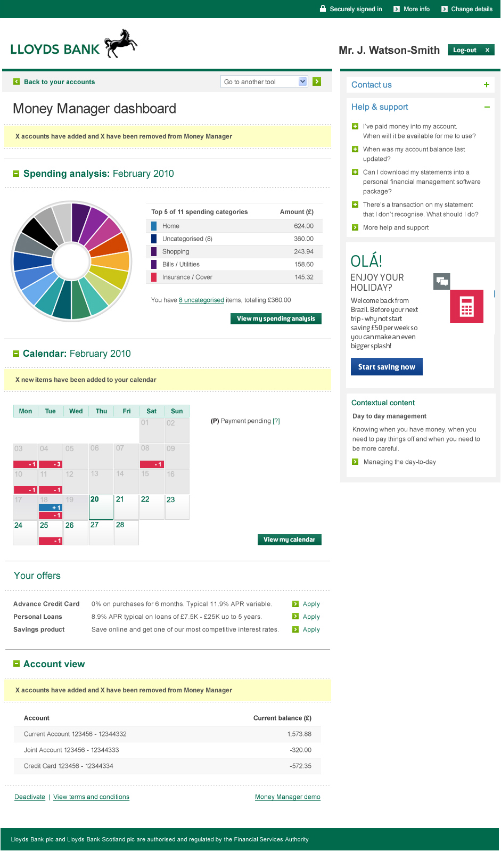Expand the Contact us panel
501x868 pixels.
click(x=486, y=85)
